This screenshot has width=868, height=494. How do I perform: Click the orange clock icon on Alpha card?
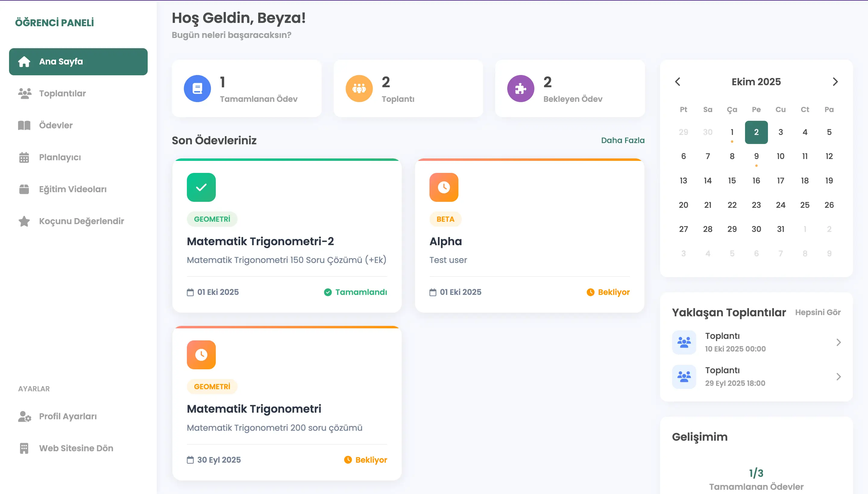pos(443,187)
